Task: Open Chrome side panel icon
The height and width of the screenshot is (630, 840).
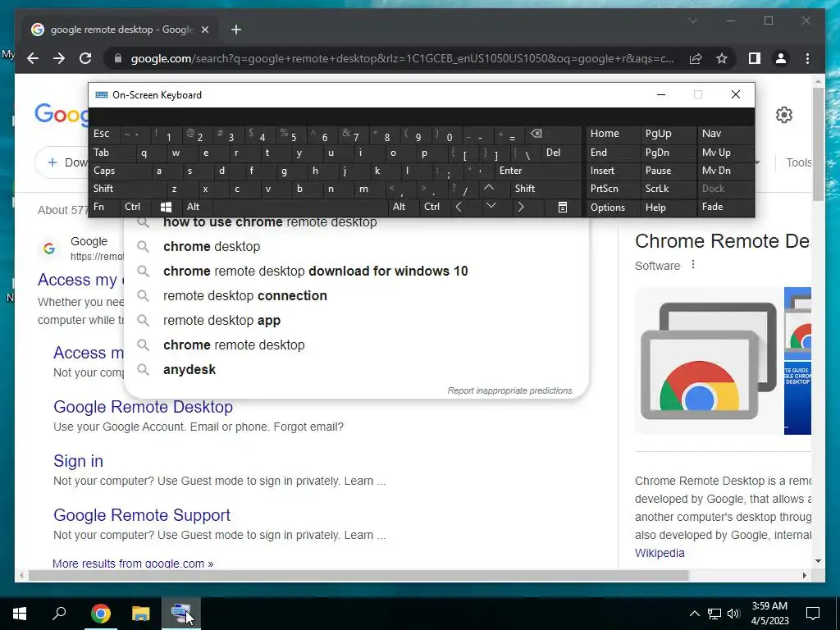Action: coord(755,58)
